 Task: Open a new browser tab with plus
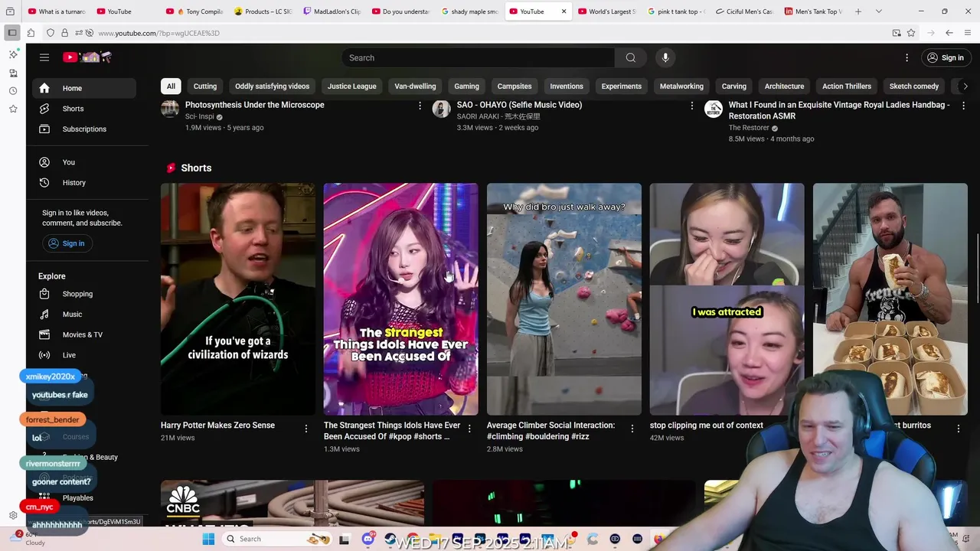point(858,11)
